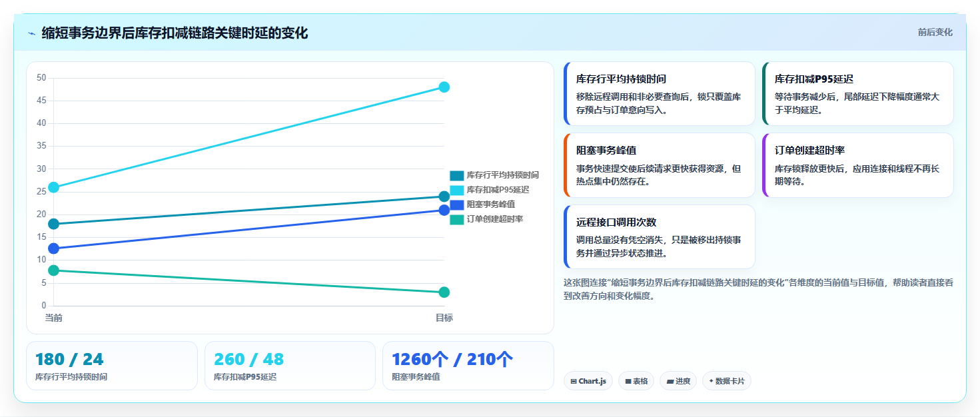This screenshot has width=980, height=417.
Task: Click the chart title 缩短事务边界后库存扣减链路关键时延的变化
Action: (x=175, y=33)
